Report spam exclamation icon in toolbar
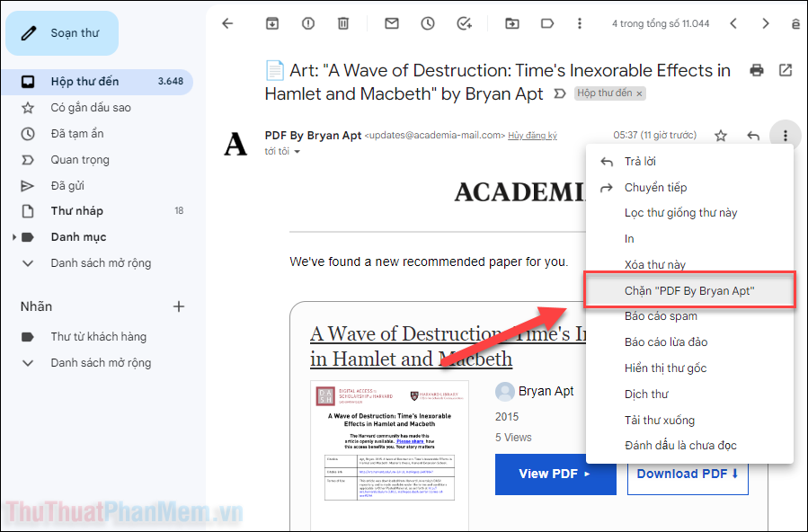The height and width of the screenshot is (532, 808). tap(308, 23)
